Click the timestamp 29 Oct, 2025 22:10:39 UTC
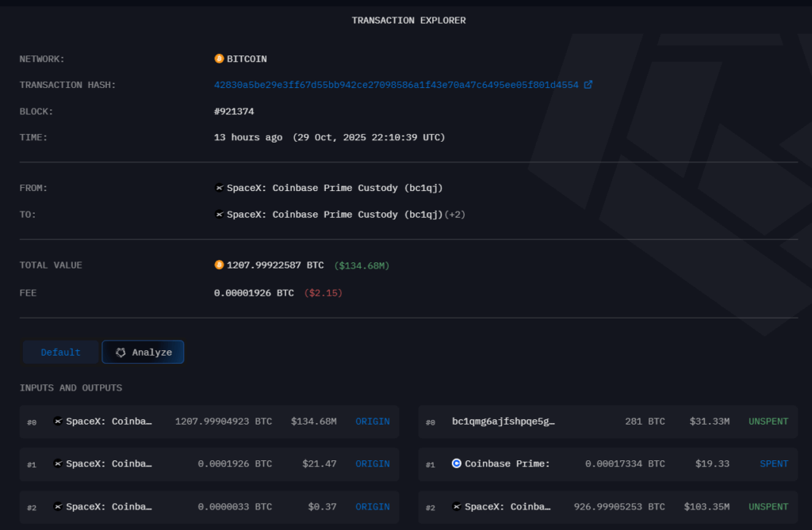Viewport: 812px width, 530px height. coord(369,138)
